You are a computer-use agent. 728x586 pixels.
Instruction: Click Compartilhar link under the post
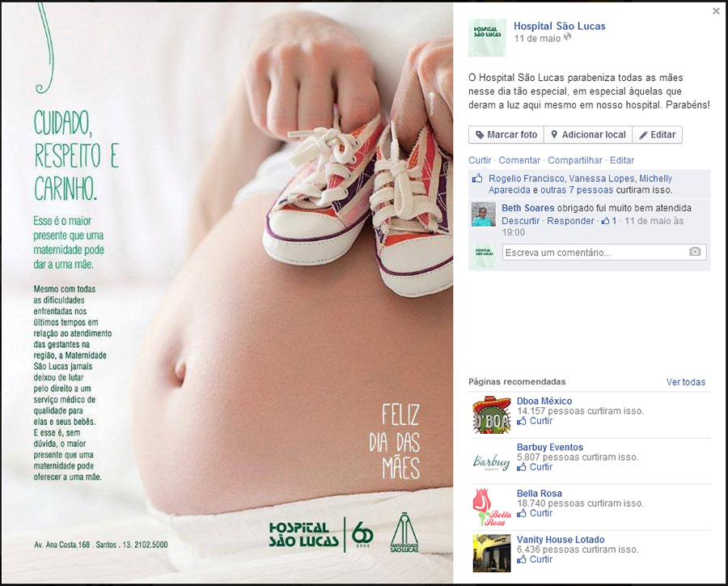pos(575,160)
